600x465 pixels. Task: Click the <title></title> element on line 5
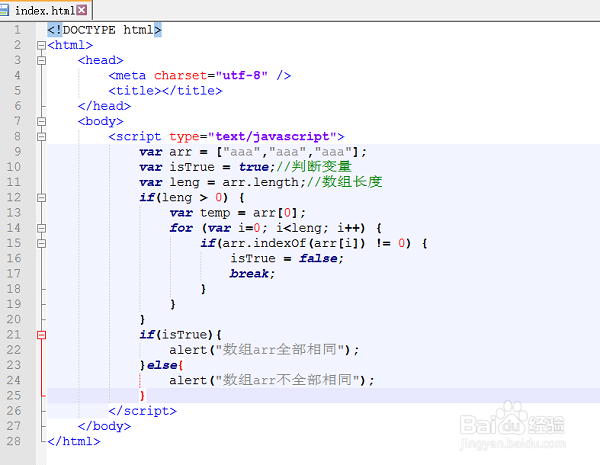click(x=165, y=91)
